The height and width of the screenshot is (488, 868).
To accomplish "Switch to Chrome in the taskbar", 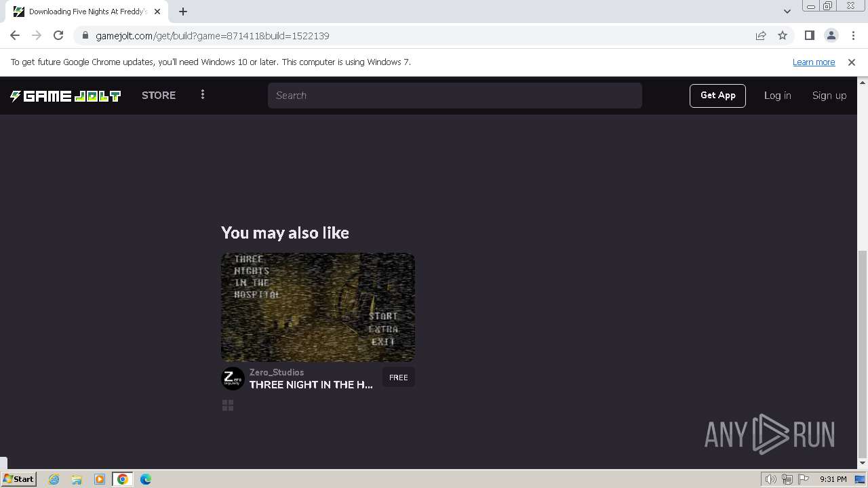I will coord(123,479).
